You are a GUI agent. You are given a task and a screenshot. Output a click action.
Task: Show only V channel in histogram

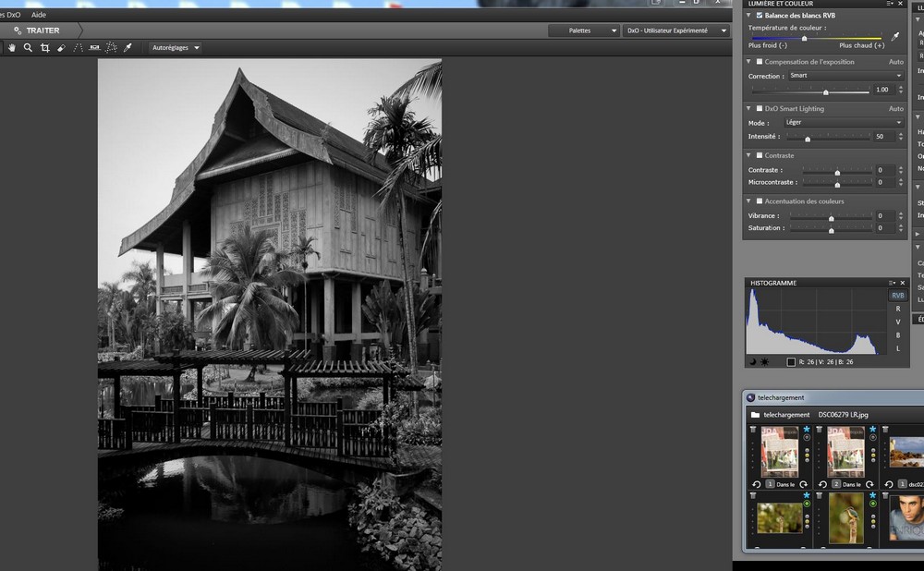(x=898, y=322)
